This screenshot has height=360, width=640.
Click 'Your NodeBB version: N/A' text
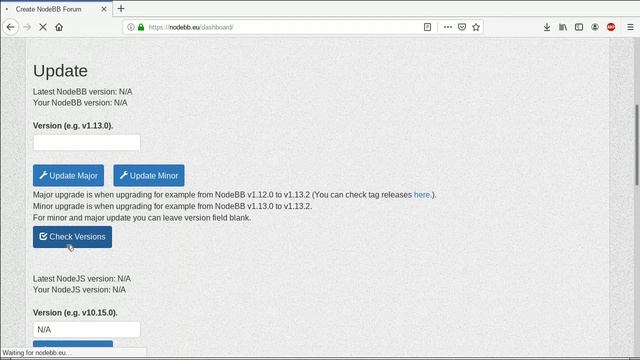(x=80, y=103)
